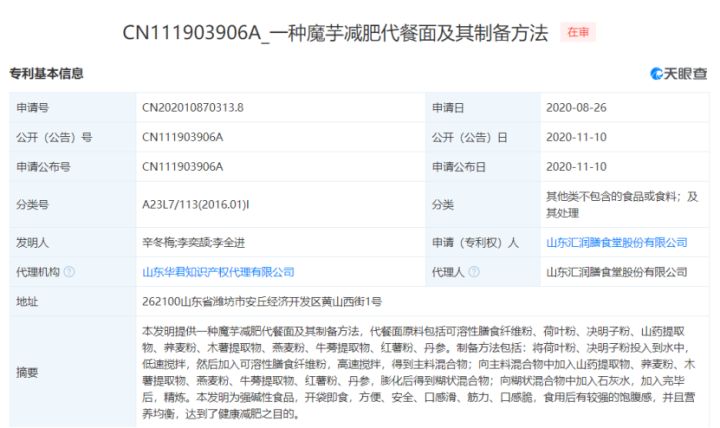Open applicant link 山东汇润膳食堂股份有限公司
Screen dimensions: 720x428
click(x=616, y=242)
